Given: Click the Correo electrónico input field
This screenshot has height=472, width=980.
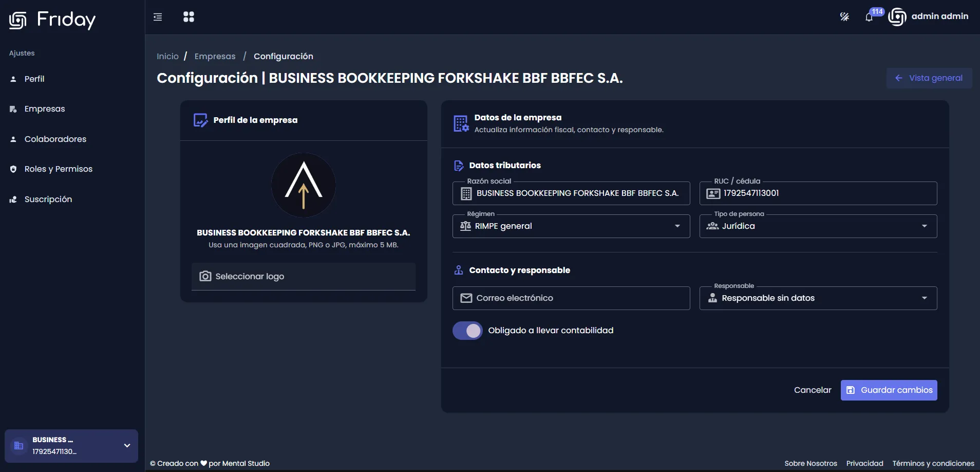Looking at the screenshot, I should pos(571,298).
